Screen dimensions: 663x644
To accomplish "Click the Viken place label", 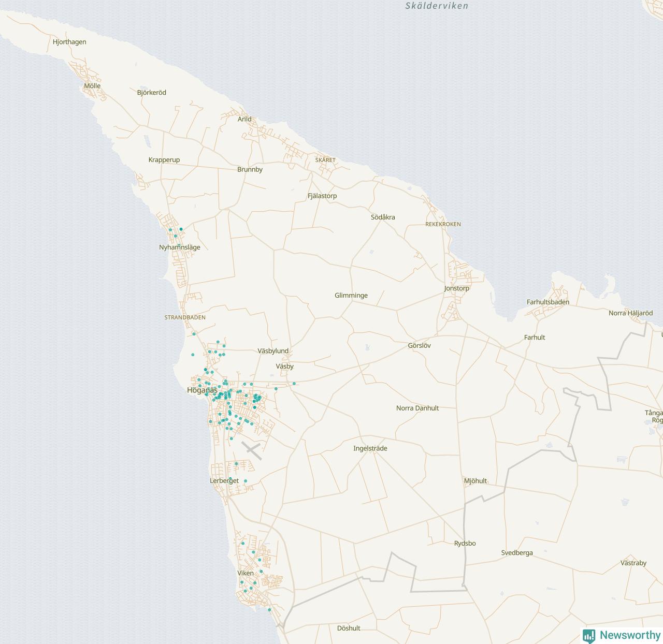I will point(246,573).
